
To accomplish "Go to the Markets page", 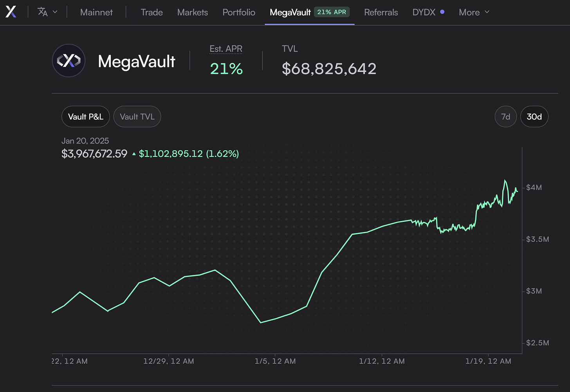I will tap(193, 12).
